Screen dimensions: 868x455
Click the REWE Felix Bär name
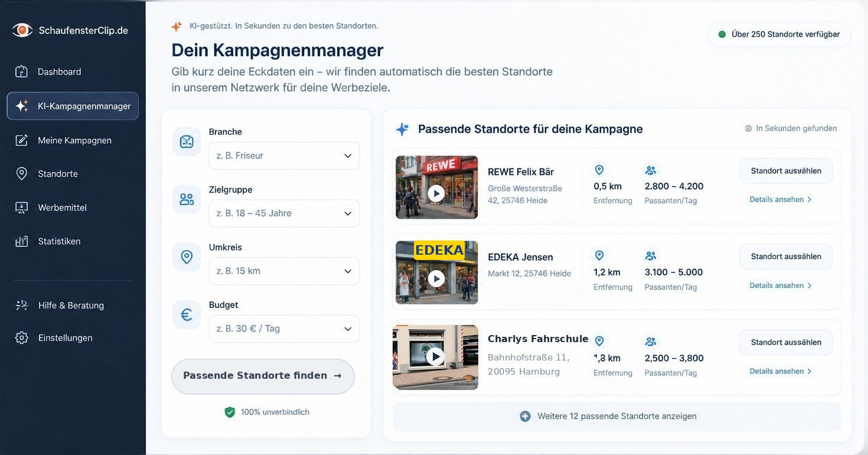[x=521, y=172]
